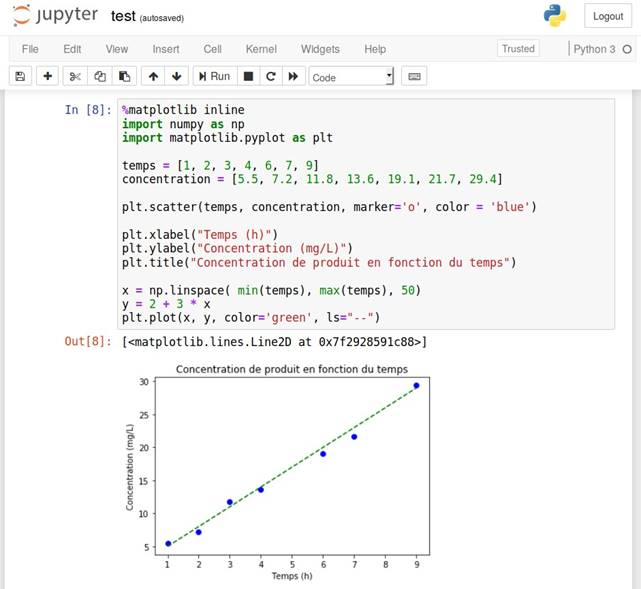Screen dimensions: 641x589
Task: Open the File menu
Action: pyautogui.click(x=30, y=49)
